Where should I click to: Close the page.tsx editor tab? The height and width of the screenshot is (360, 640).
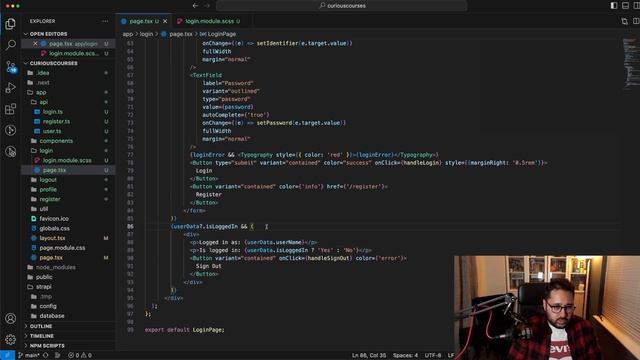point(165,21)
